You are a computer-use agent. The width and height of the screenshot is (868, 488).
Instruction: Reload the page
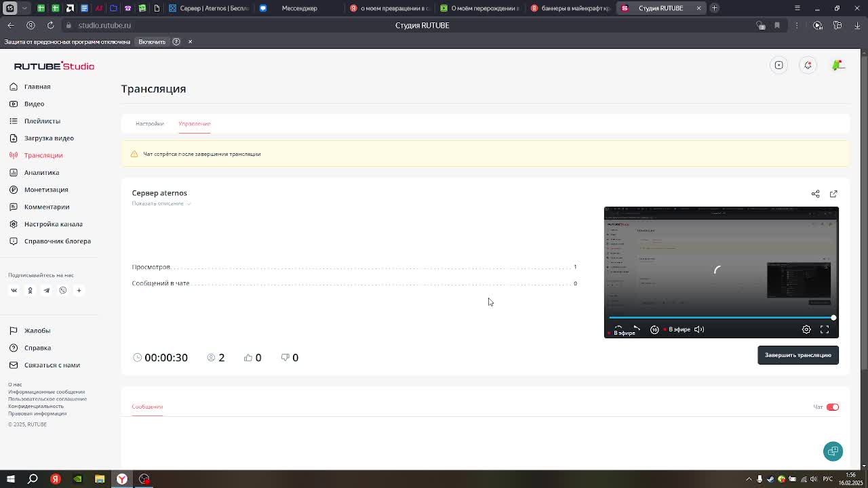click(50, 25)
